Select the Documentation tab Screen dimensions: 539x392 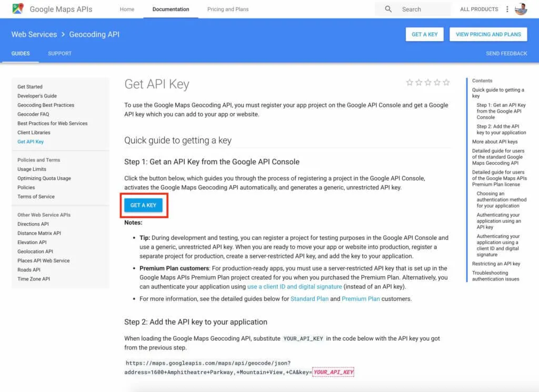tap(171, 9)
